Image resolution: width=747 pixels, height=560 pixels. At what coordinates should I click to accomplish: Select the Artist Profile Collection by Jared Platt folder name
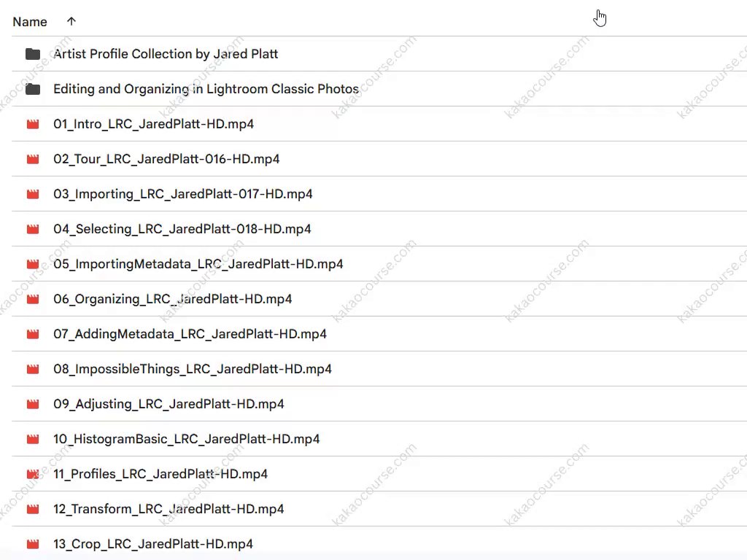pos(166,54)
